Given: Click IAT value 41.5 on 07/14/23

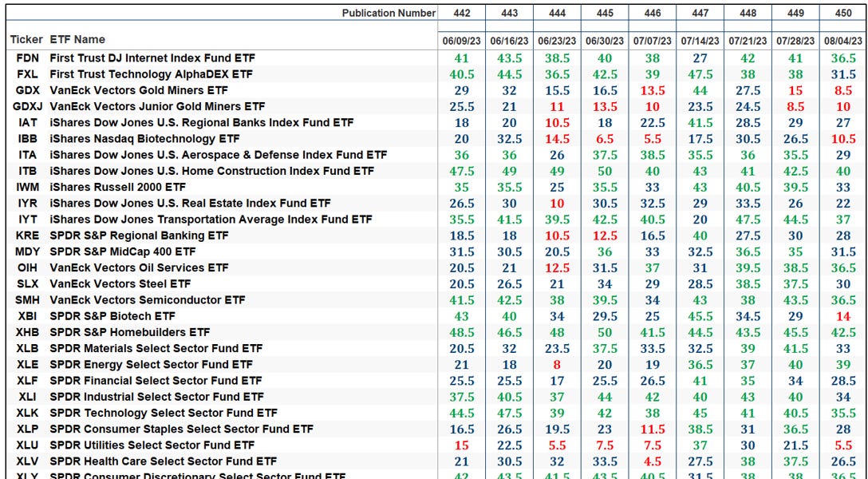Looking at the screenshot, I should [700, 122].
